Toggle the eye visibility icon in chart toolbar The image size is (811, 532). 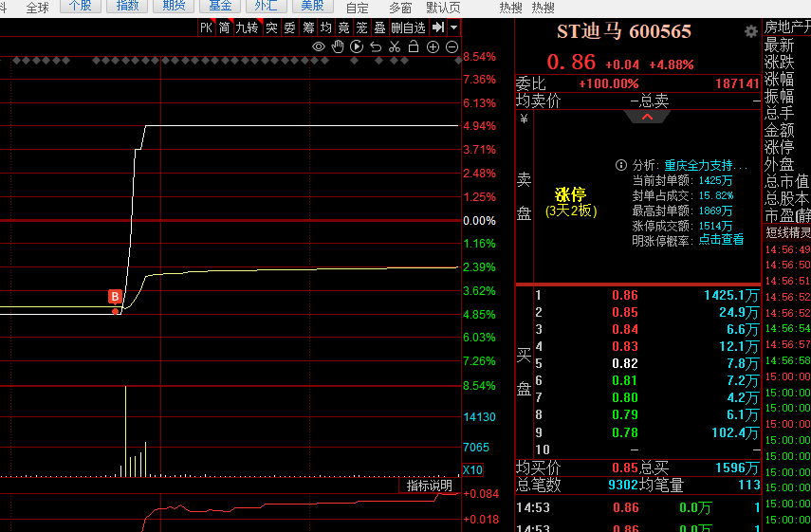click(319, 47)
